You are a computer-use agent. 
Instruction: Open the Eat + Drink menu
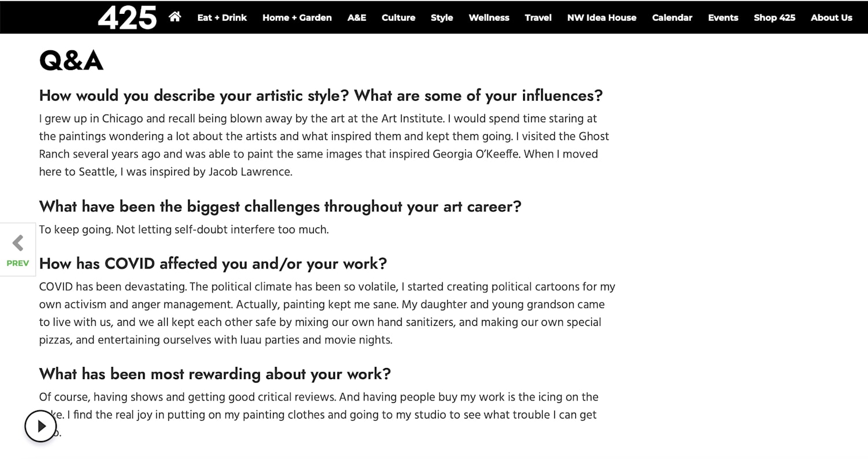tap(222, 17)
